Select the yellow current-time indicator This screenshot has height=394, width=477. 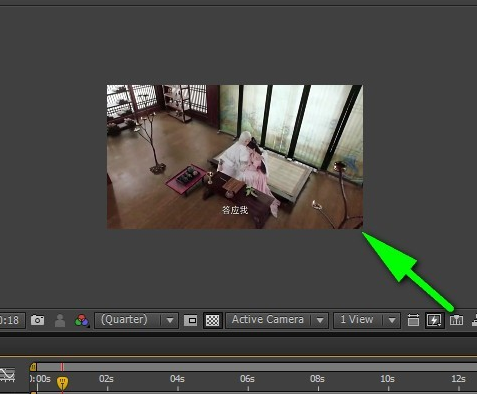(62, 383)
